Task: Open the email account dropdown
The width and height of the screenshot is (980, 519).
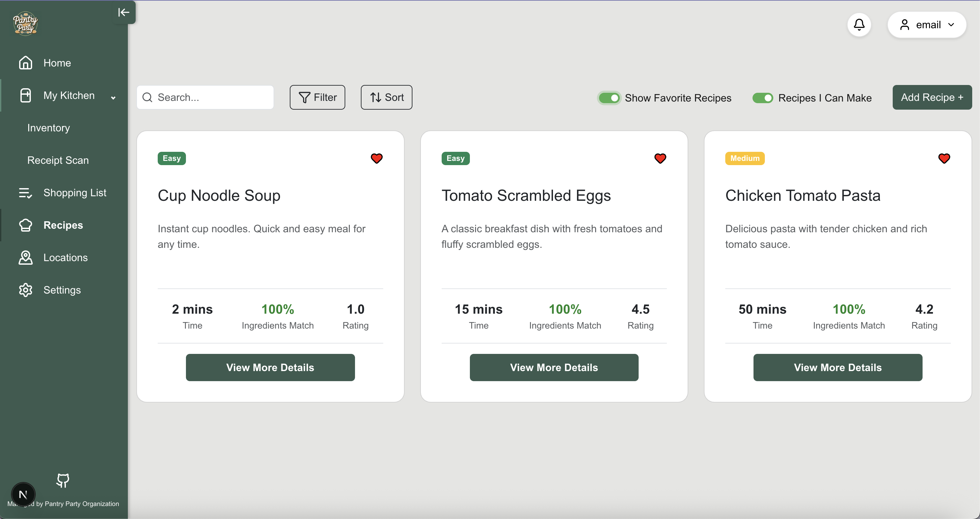Action: (927, 25)
